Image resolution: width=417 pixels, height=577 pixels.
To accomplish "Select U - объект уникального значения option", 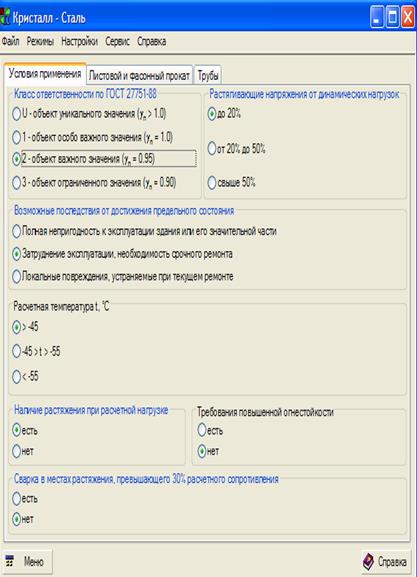I will tap(16, 114).
